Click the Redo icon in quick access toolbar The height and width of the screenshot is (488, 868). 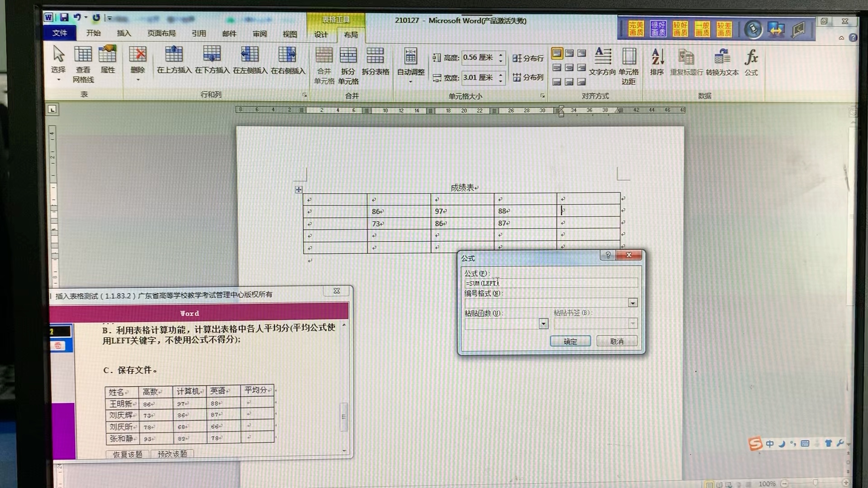pos(96,18)
